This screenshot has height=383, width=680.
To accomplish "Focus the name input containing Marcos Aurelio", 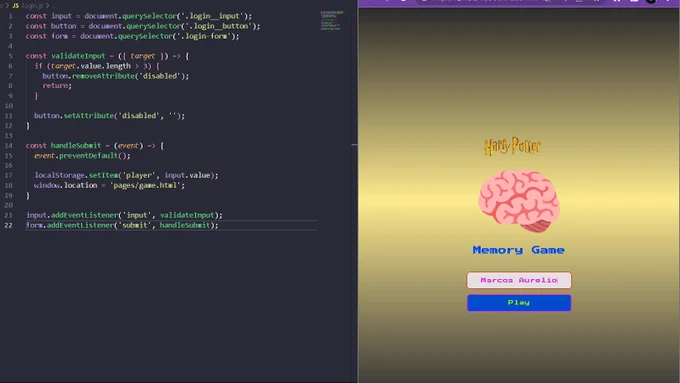I will 519,280.
